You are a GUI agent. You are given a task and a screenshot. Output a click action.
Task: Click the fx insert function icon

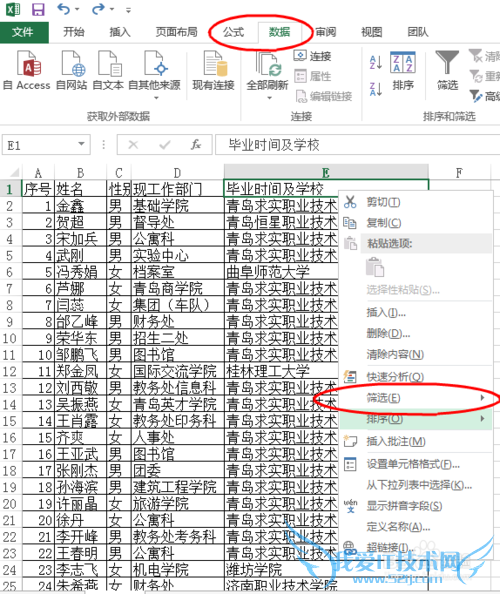pyautogui.click(x=196, y=144)
